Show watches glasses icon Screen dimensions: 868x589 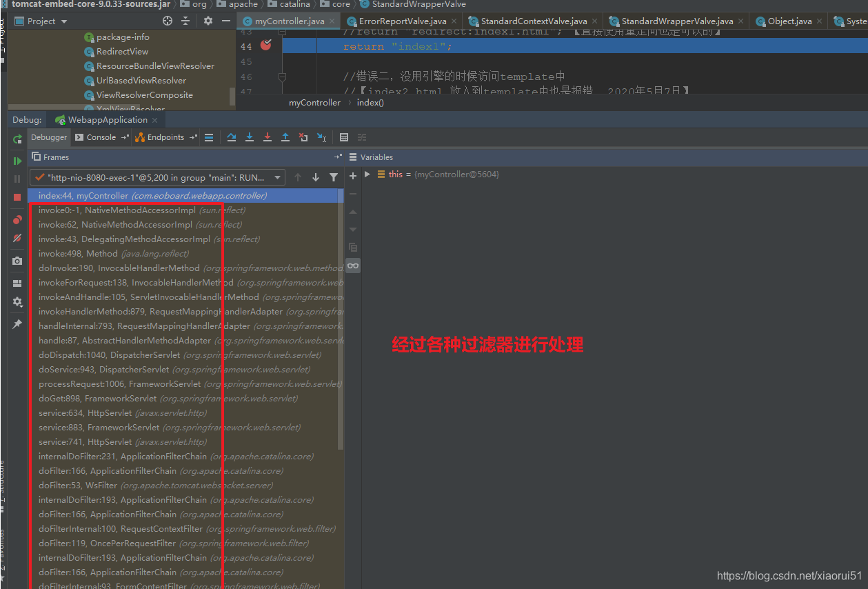point(353,266)
